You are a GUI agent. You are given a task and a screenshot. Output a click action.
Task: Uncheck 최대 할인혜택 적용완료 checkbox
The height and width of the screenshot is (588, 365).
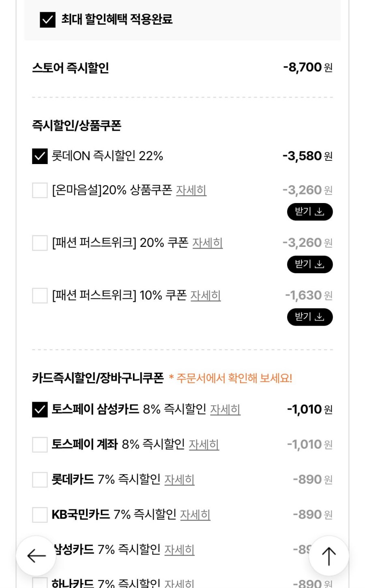(x=47, y=19)
